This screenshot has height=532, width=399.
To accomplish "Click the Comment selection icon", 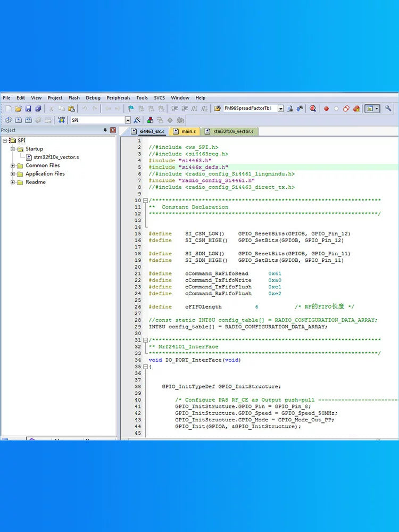I will coord(194,109).
